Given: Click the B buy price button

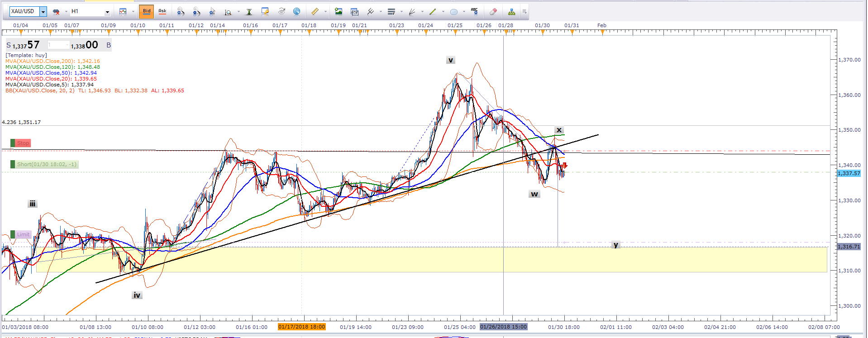Looking at the screenshot, I should 108,45.
